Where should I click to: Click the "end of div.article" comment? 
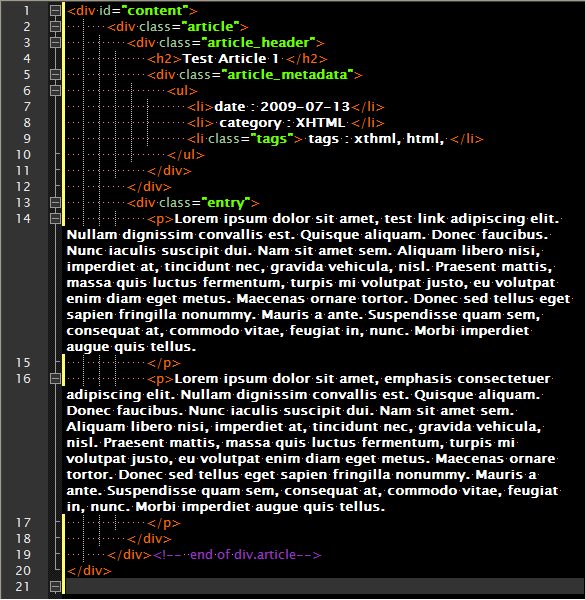click(237, 554)
